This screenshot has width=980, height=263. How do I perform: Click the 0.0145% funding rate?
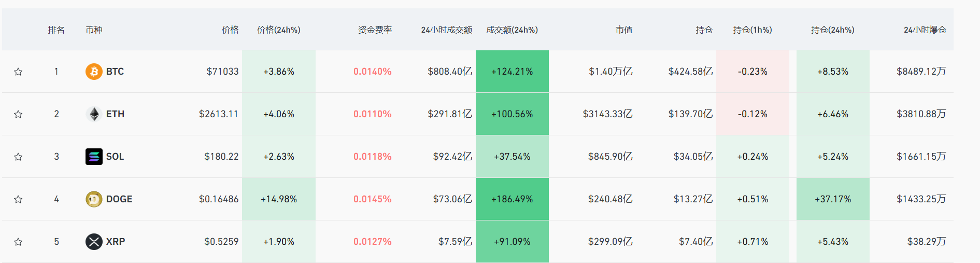click(x=373, y=199)
